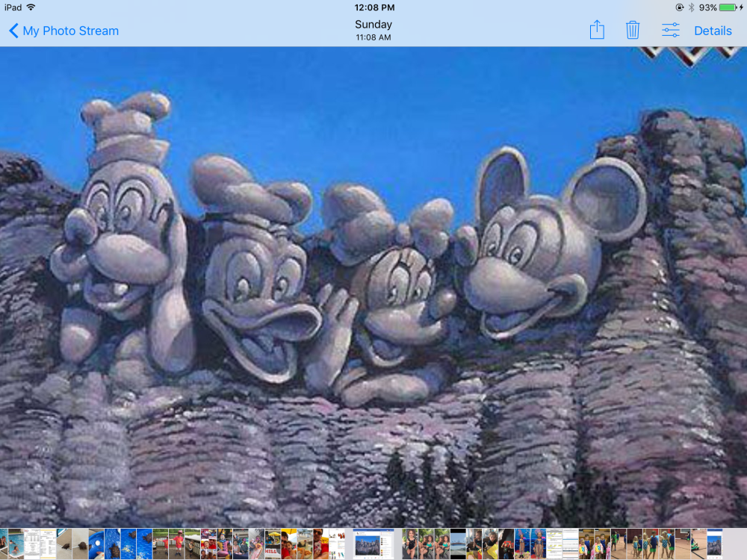Tap the Wi-Fi signal icon
Viewport: 747px width, 560px height.
tap(31, 7)
